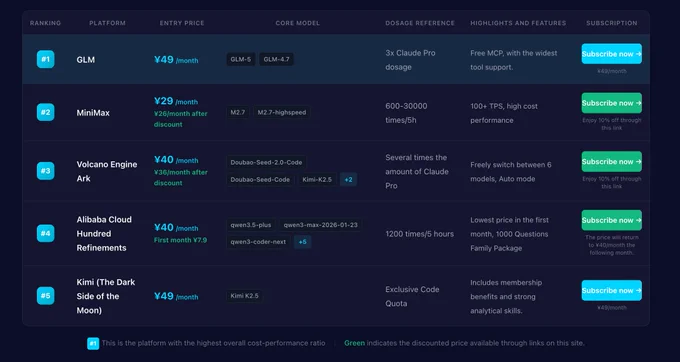This screenshot has width=680, height=362.
Task: Click the ¥49/month price in GLM row
Action: 176,60
